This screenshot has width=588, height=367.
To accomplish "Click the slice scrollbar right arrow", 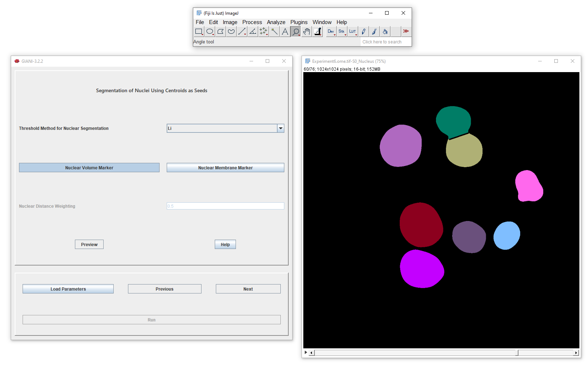I will (x=576, y=353).
